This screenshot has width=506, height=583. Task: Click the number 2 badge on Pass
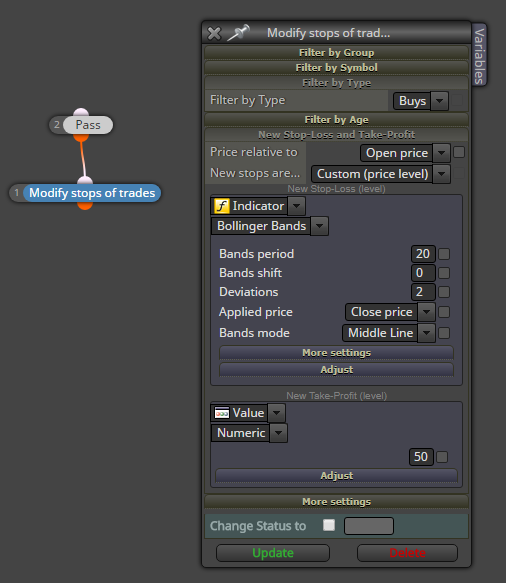point(57,125)
